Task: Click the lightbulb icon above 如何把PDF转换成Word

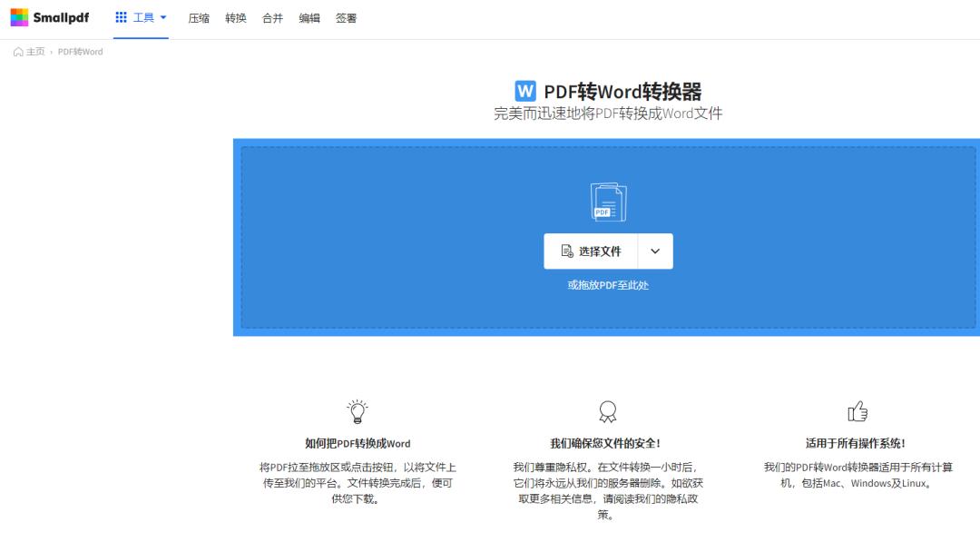Action: 357,410
